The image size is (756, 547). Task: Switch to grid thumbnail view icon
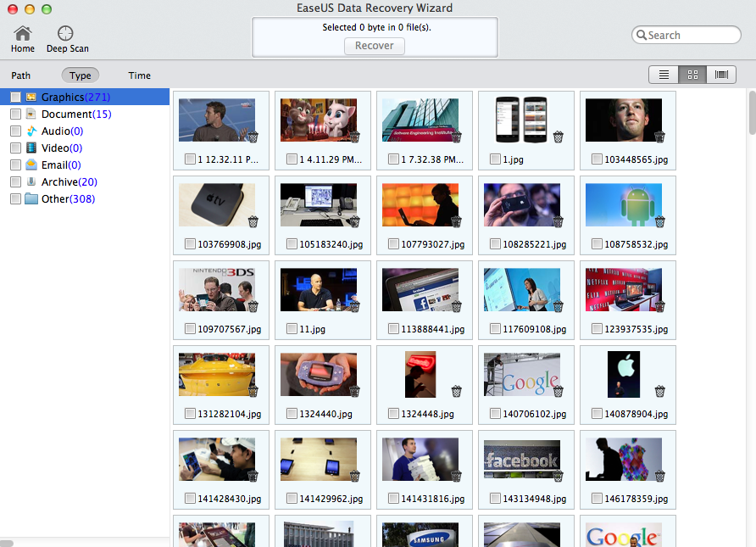pos(692,75)
